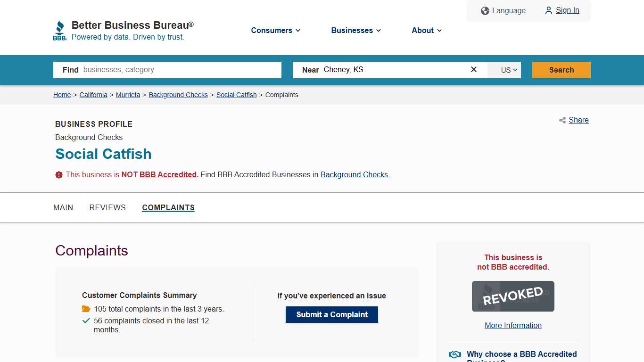Clear the Near location with the X

[x=473, y=69]
